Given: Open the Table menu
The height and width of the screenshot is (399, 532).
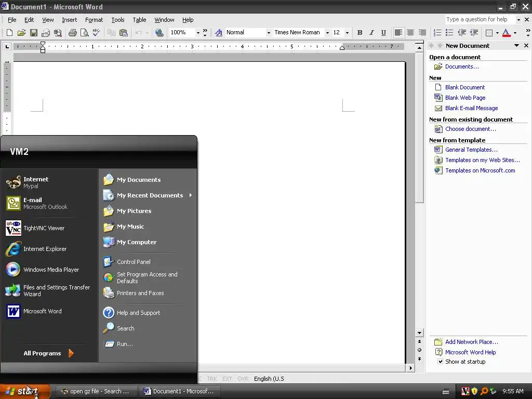Looking at the screenshot, I should coord(139,20).
